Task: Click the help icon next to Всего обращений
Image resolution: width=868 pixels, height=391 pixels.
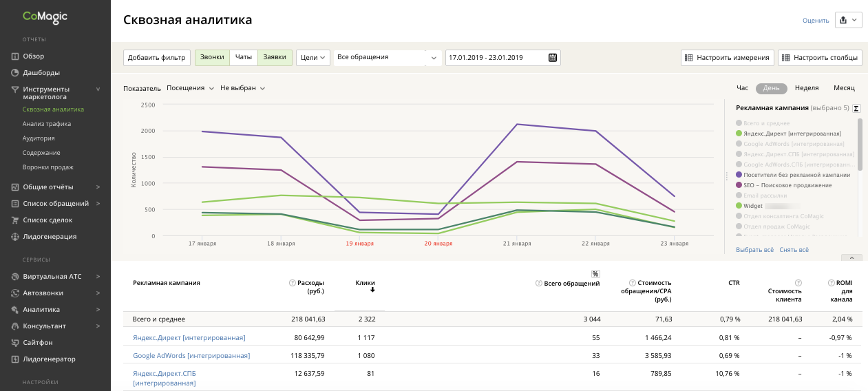Action: [538, 283]
